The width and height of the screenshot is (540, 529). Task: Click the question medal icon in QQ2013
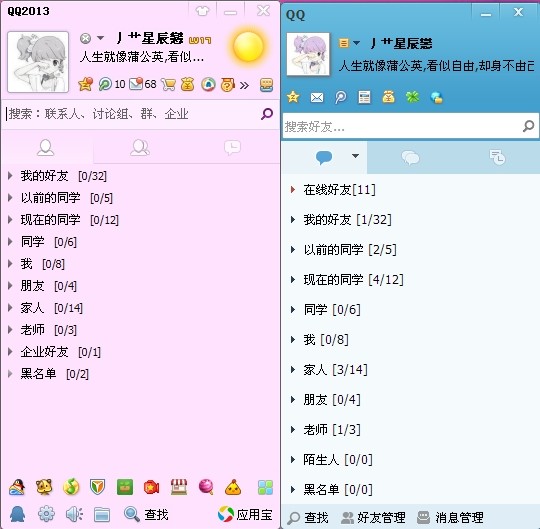point(228,84)
